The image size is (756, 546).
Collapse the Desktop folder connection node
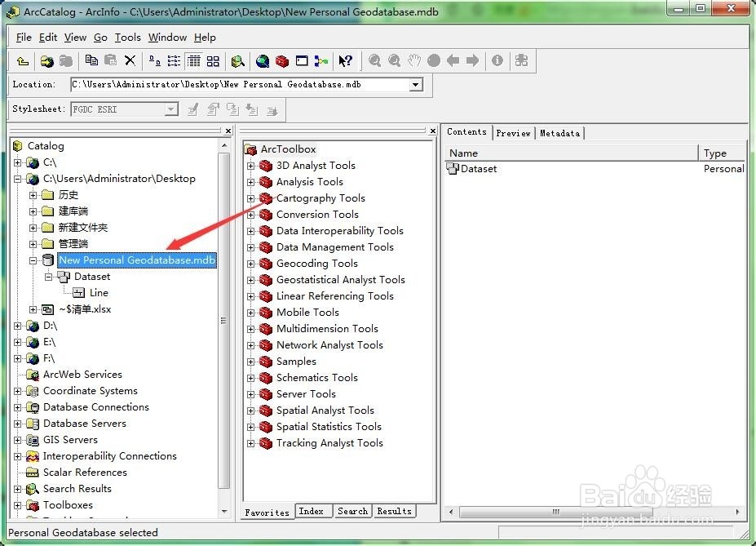[18, 180]
